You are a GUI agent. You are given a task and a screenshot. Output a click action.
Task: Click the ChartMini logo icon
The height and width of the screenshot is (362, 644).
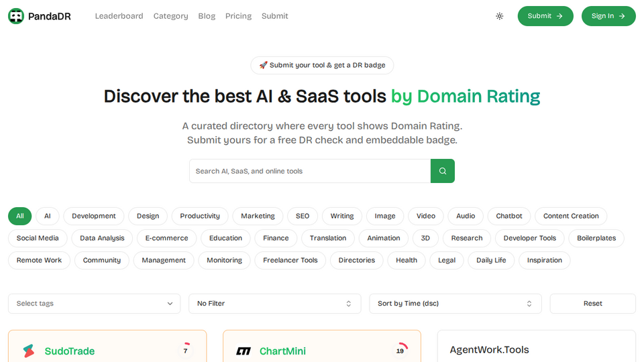(x=244, y=351)
